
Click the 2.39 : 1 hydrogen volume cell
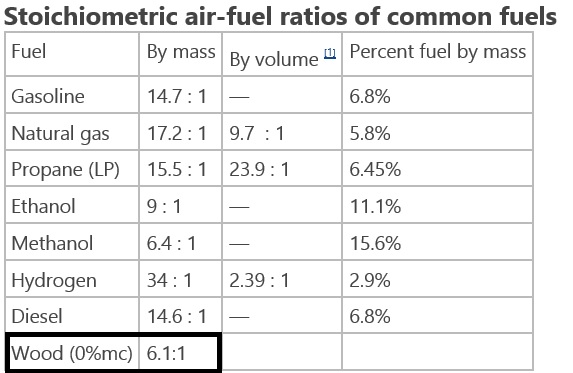click(x=282, y=279)
